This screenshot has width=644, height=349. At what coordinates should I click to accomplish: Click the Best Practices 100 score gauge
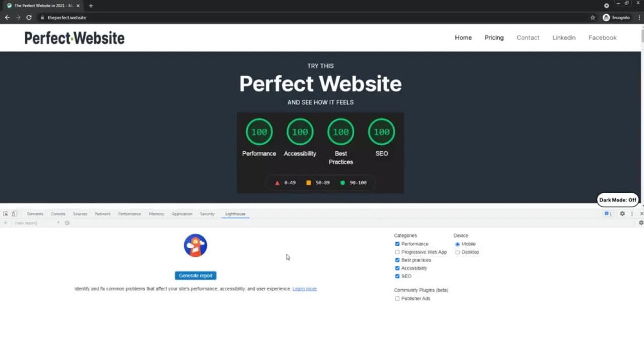click(341, 132)
